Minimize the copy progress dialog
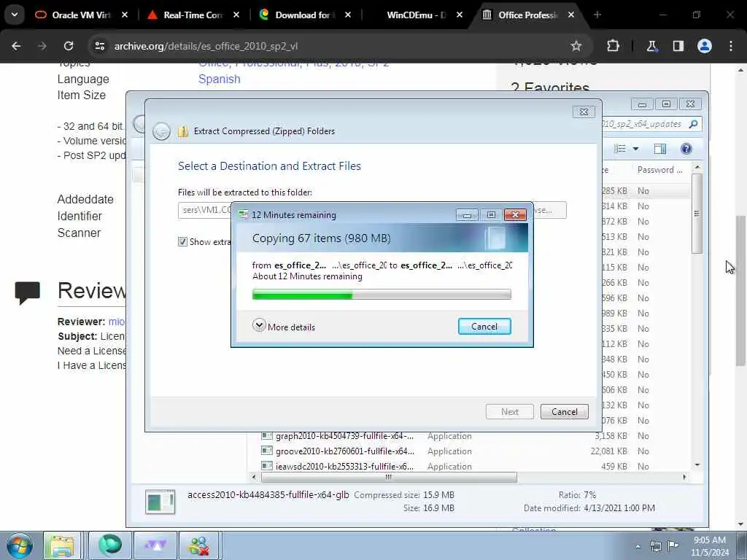 tap(467, 215)
